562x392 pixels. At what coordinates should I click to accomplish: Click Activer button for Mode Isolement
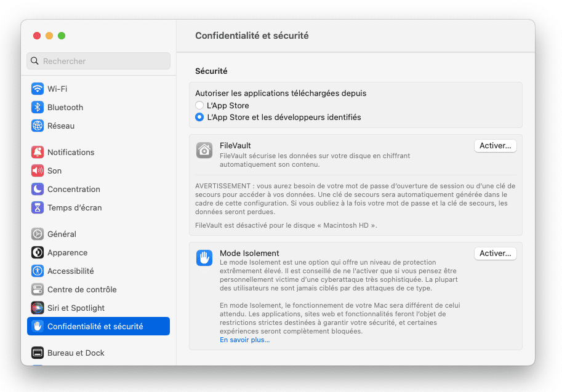coord(496,253)
